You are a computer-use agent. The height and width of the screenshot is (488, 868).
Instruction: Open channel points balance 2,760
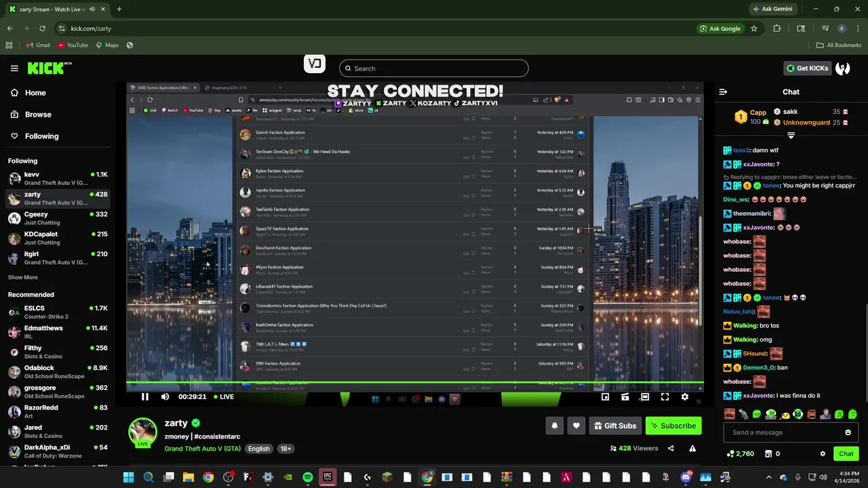[x=740, y=453]
